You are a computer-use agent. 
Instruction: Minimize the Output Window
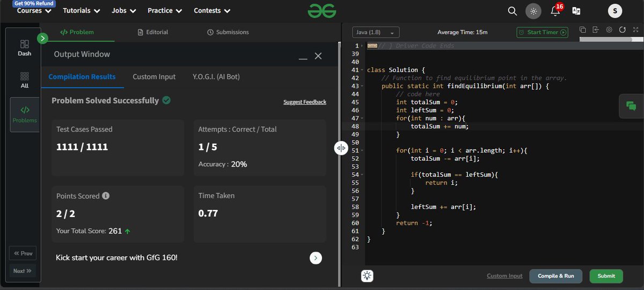pyautogui.click(x=303, y=57)
